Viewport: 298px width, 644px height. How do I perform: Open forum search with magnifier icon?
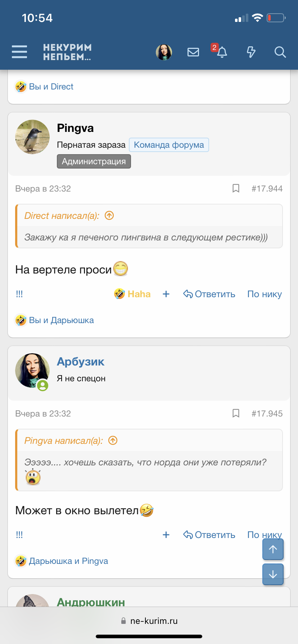[x=280, y=52]
